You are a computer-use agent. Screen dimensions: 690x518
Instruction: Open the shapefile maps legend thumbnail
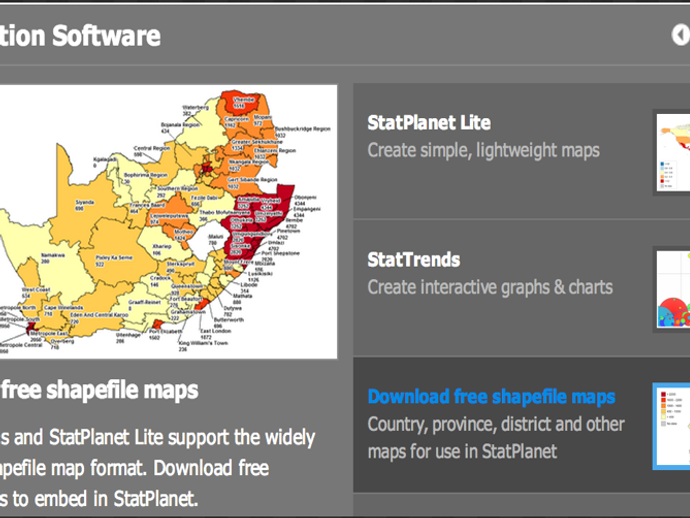[672, 426]
